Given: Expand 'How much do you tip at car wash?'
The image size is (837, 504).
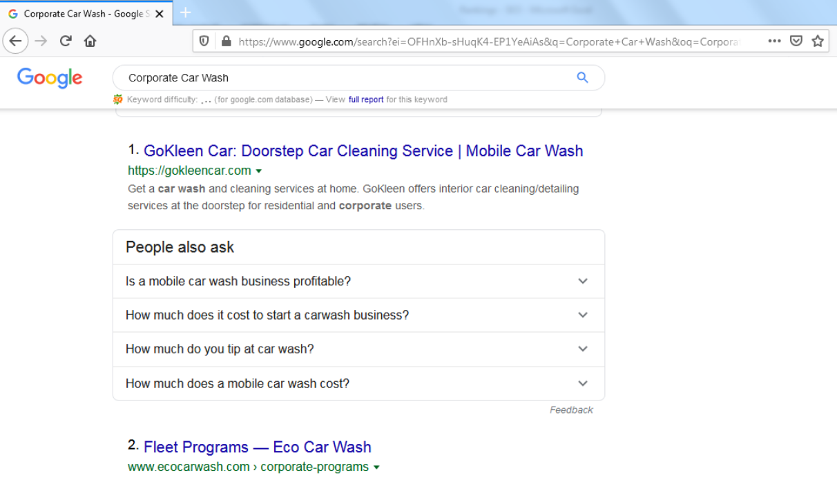Looking at the screenshot, I should pyautogui.click(x=358, y=349).
